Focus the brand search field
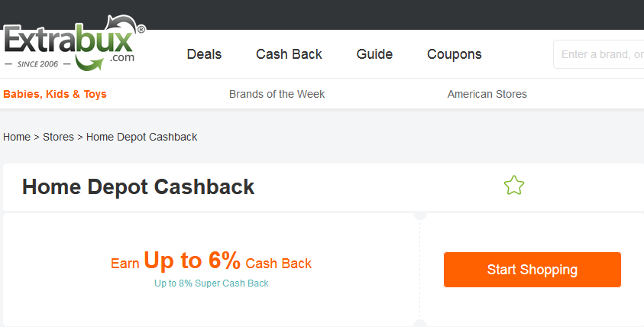This screenshot has width=644, height=327. 600,54
